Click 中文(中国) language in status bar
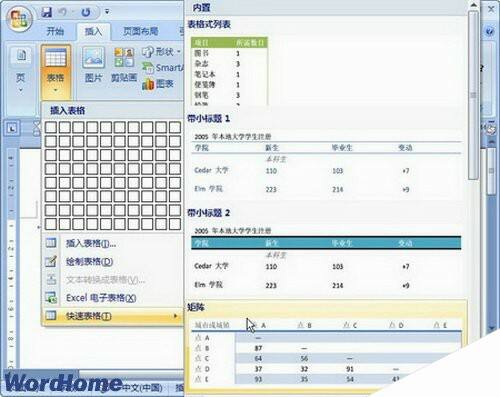The image size is (500, 397). pyautogui.click(x=143, y=388)
